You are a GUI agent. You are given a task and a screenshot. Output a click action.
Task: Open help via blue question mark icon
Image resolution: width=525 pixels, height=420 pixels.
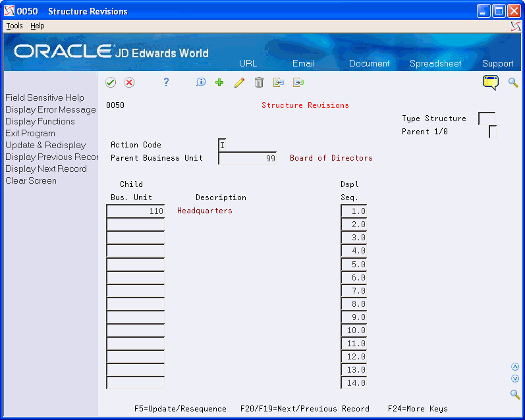point(166,82)
